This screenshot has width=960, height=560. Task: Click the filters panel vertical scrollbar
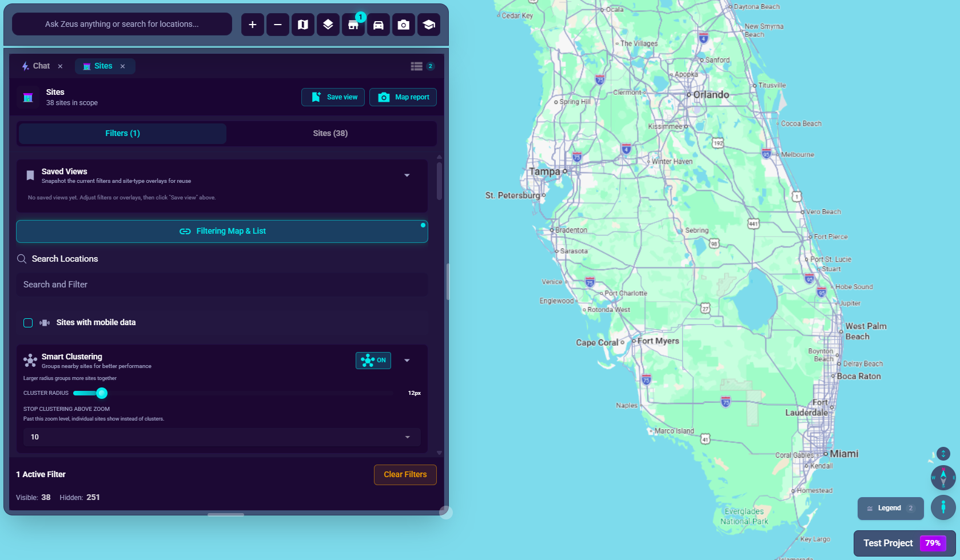pyautogui.click(x=439, y=181)
